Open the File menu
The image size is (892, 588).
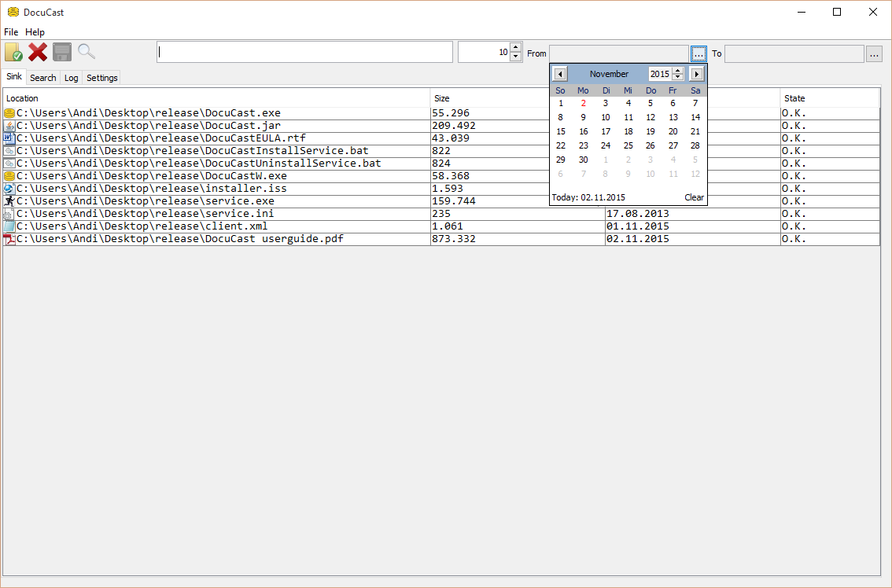pyautogui.click(x=11, y=32)
